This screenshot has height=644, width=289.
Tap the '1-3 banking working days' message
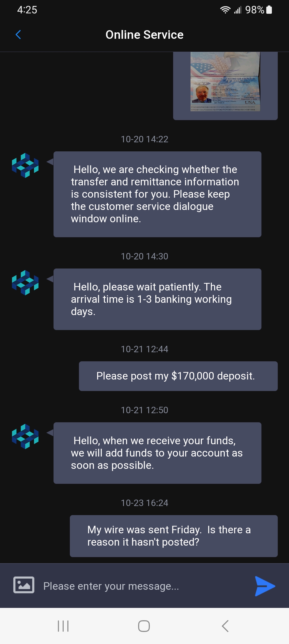157,299
